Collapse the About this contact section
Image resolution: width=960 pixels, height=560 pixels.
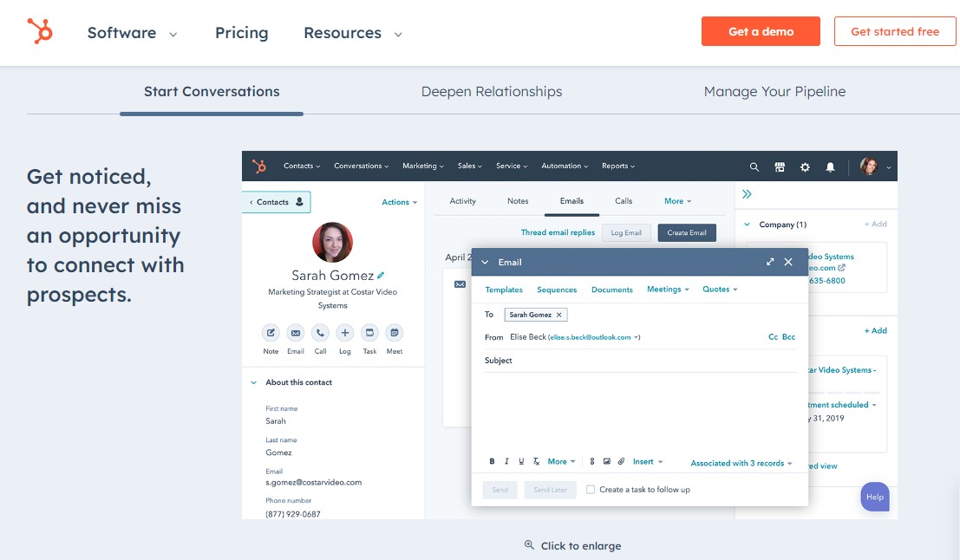pos(253,381)
